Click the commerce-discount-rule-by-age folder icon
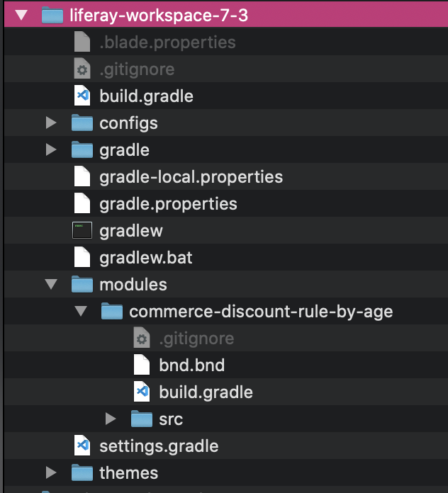Viewport: 448px width, 493px height. pos(112,311)
